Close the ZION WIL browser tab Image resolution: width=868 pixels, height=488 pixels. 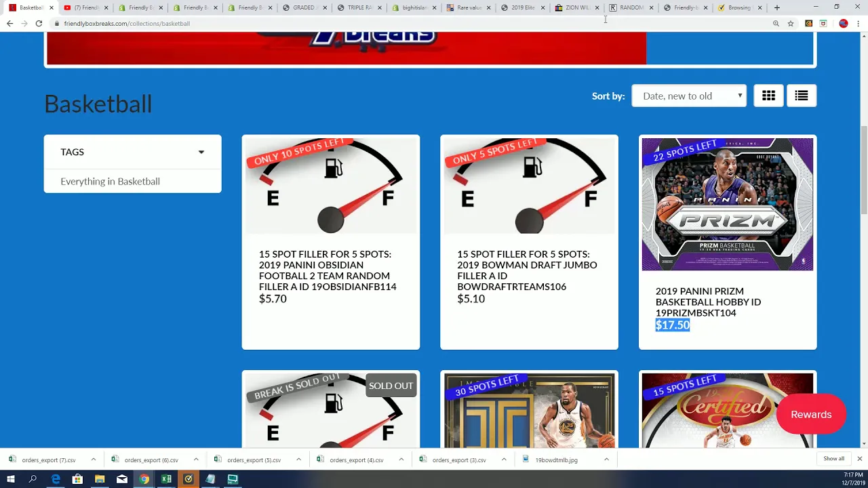coord(597,7)
